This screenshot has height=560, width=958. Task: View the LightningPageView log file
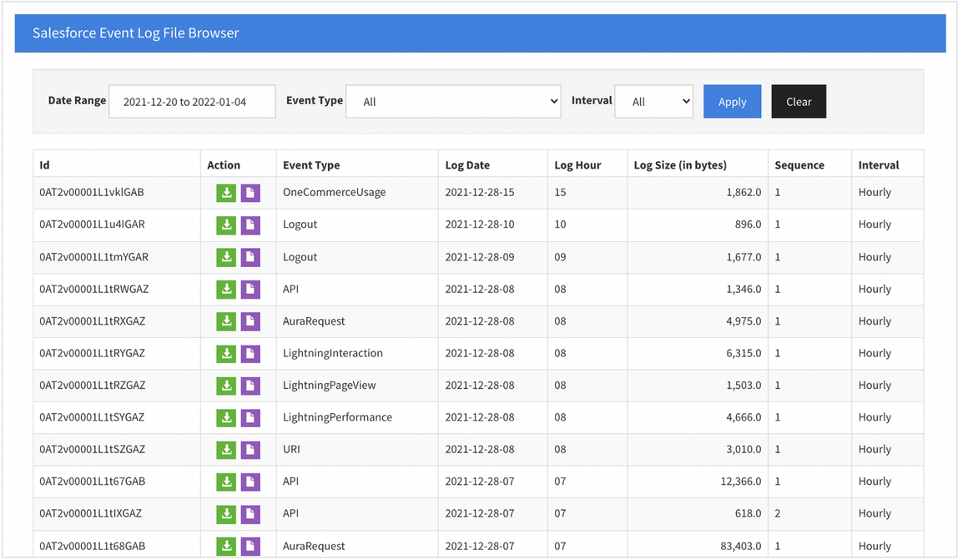[250, 385]
